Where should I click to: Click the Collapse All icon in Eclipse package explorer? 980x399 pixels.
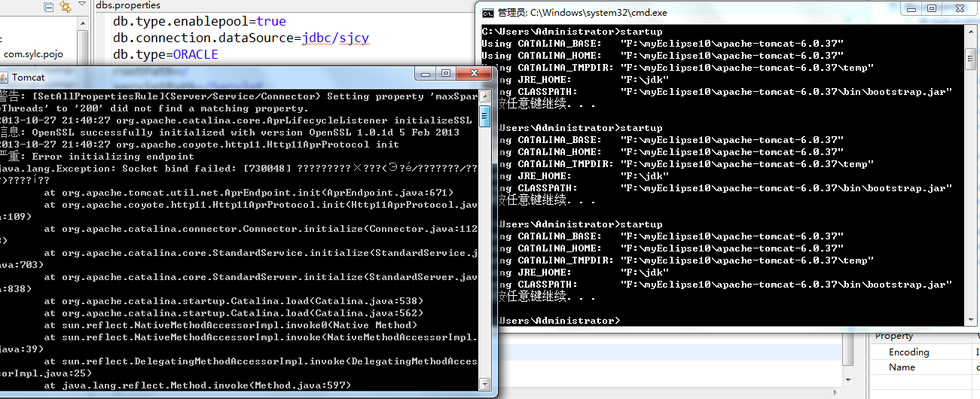[49, 7]
